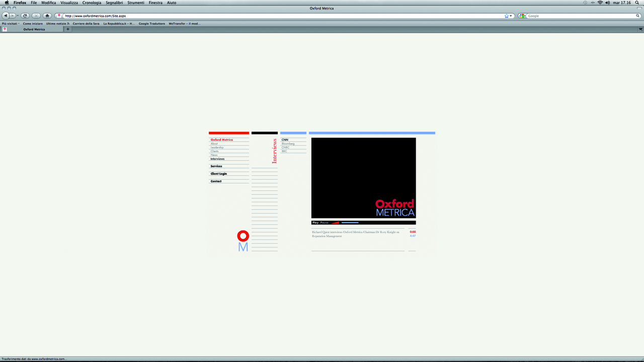Open the Leadership page link

coord(217,147)
